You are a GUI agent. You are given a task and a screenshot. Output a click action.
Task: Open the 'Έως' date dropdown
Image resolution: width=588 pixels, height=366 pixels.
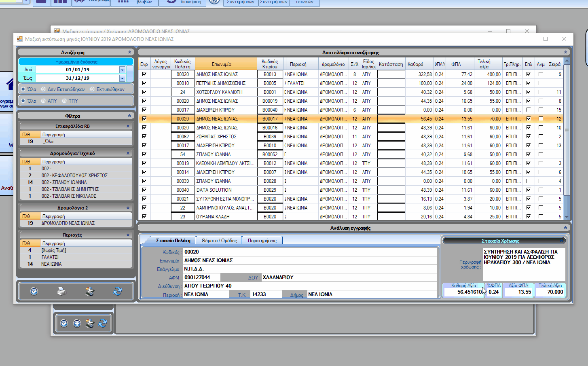122,78
